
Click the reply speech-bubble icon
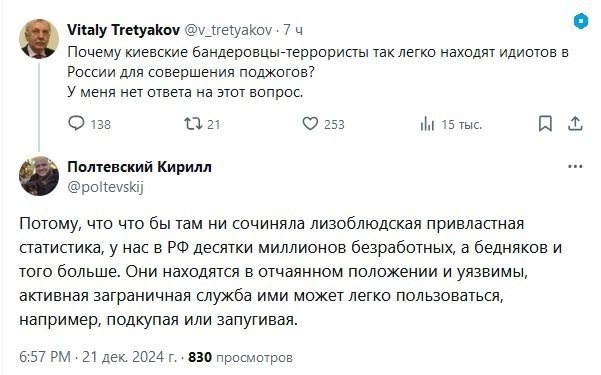coord(76,123)
